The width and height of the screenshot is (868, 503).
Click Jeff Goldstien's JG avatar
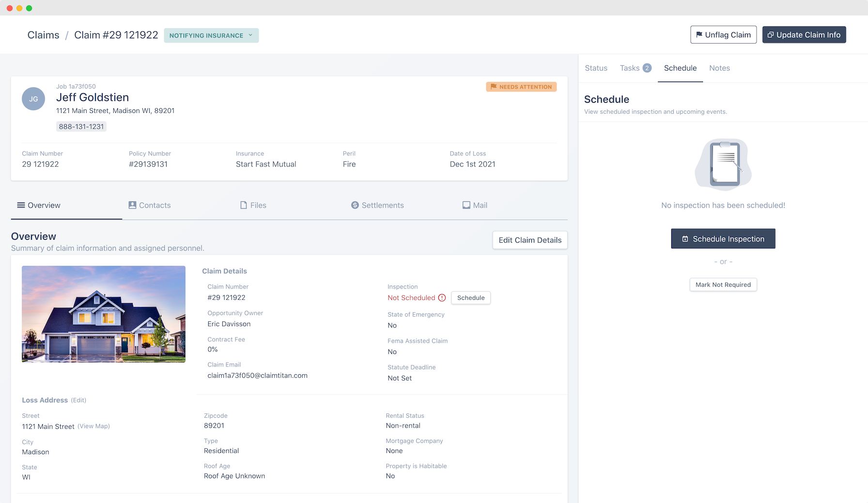pos(33,99)
